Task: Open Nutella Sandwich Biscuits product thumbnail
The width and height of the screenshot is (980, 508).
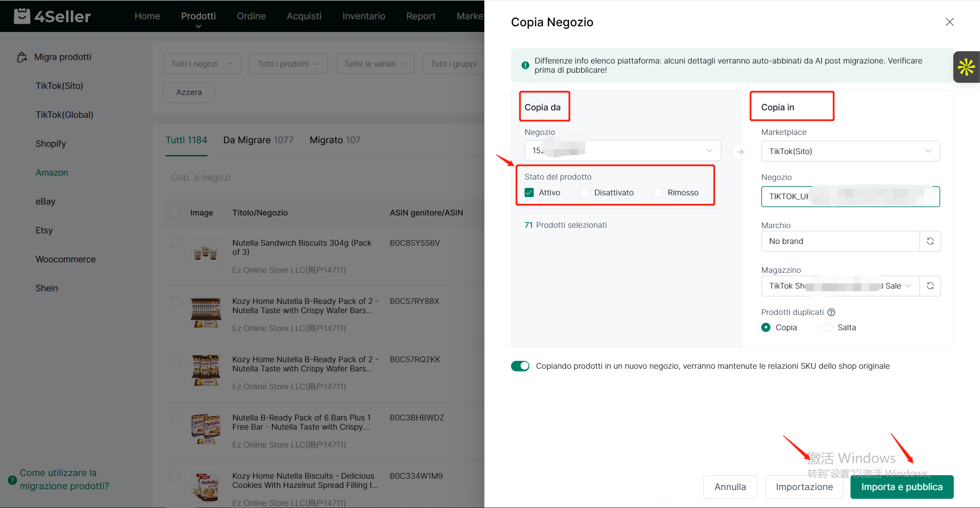Action: coord(206,254)
